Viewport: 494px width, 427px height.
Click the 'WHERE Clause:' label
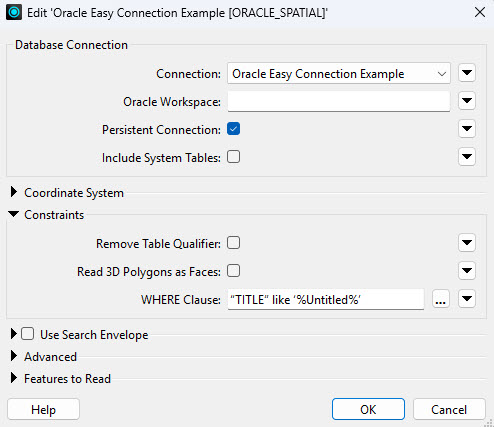pos(181,300)
